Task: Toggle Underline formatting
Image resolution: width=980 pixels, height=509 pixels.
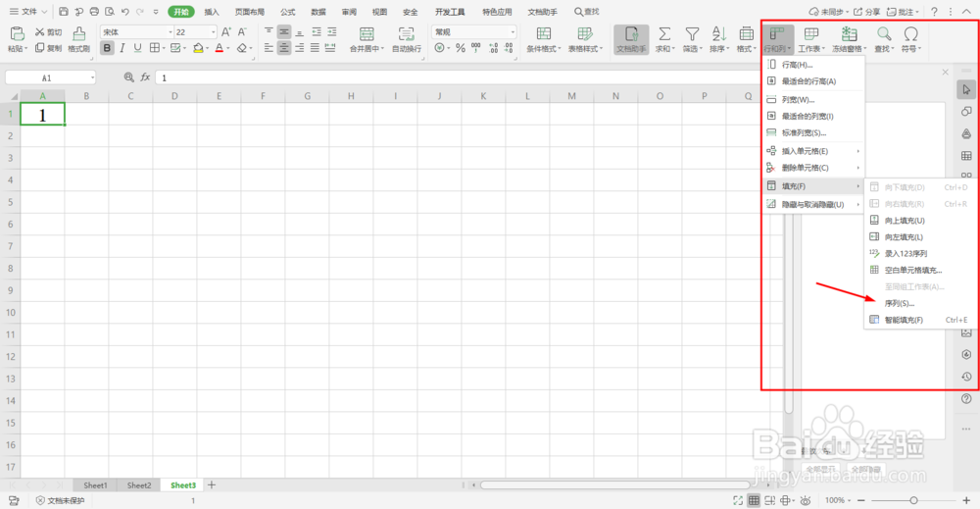Action: (137, 47)
